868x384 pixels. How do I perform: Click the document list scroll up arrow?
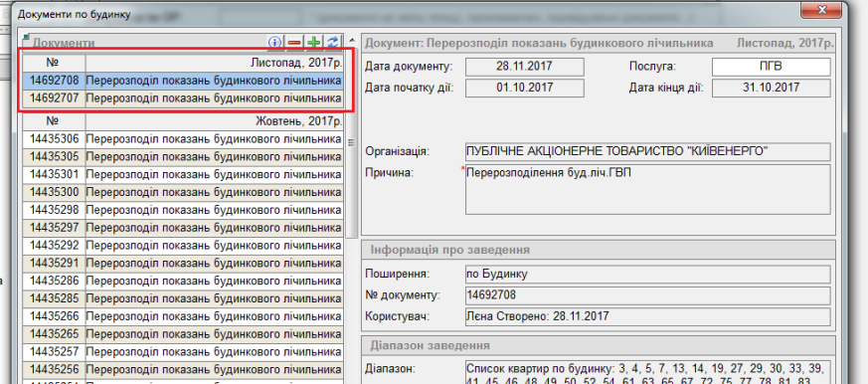point(351,41)
